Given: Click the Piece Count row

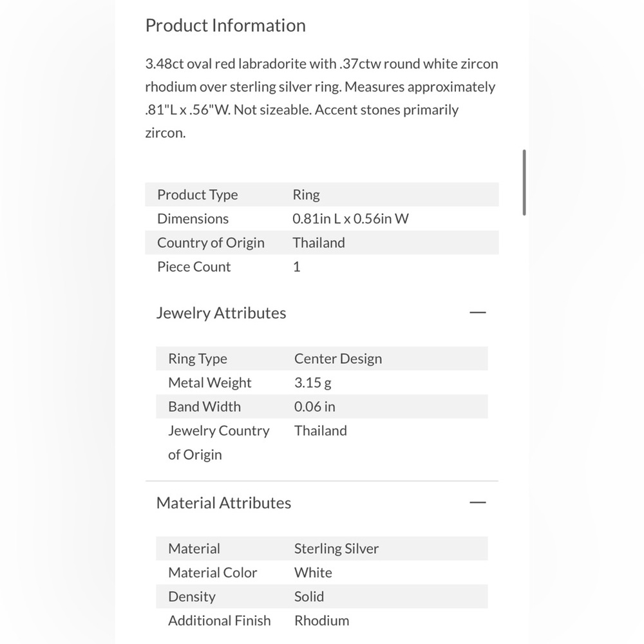Looking at the screenshot, I should pyautogui.click(x=322, y=267).
